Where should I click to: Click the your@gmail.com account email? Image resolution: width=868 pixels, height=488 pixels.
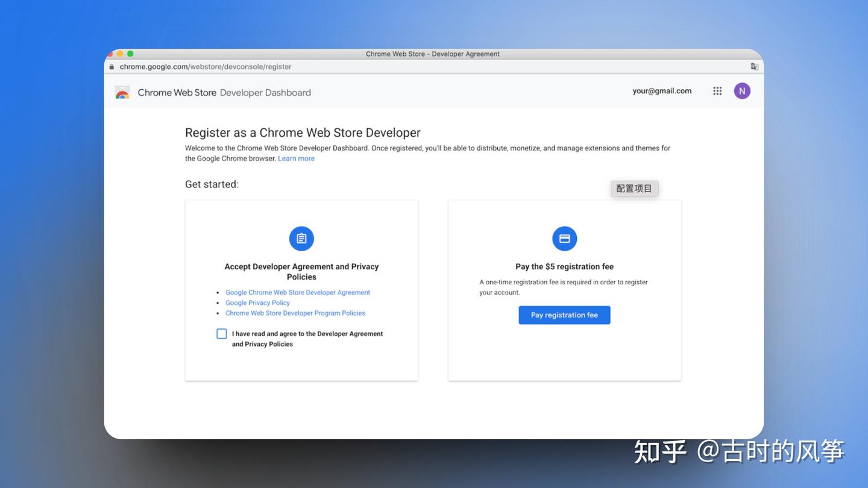click(662, 91)
